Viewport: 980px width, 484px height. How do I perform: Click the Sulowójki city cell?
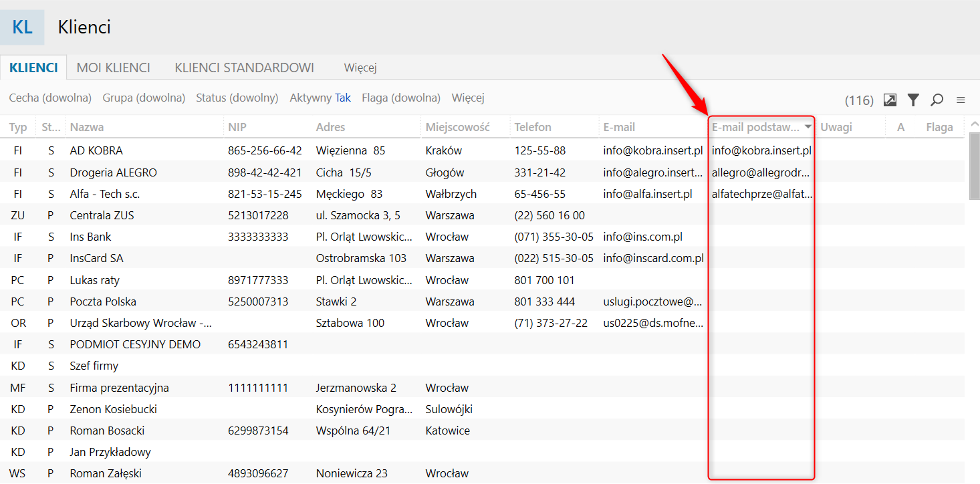tap(449, 409)
